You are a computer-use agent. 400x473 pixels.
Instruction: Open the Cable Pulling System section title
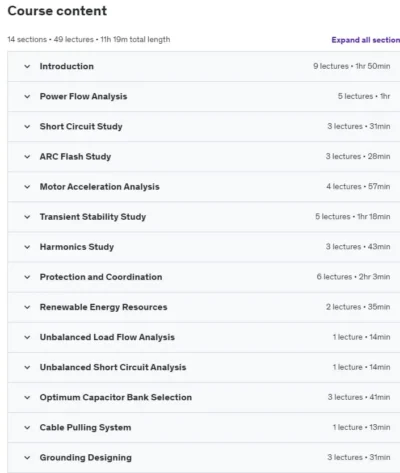(85, 427)
